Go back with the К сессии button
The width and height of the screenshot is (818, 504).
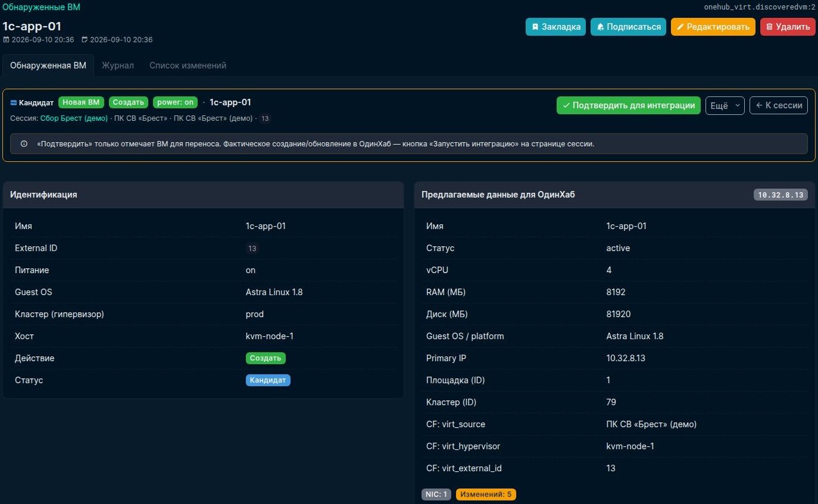pos(779,105)
